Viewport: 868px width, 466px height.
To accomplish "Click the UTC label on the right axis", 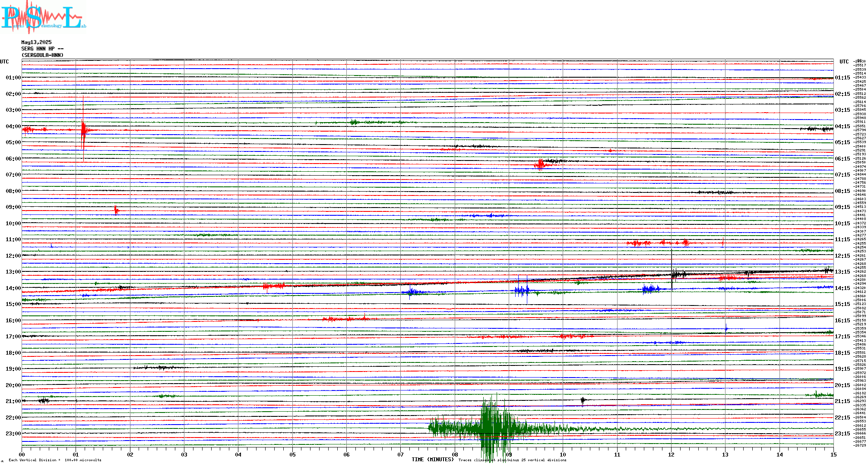I will coord(844,62).
